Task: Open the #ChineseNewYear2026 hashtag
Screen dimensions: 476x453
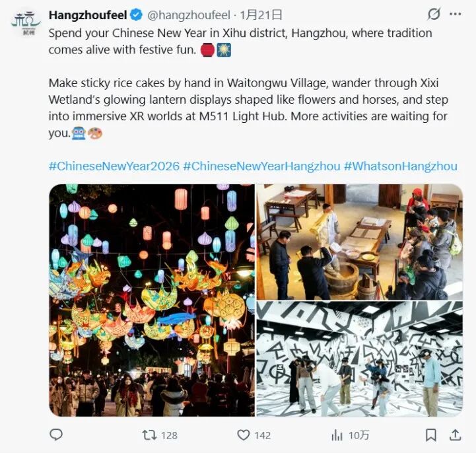Action: (114, 166)
